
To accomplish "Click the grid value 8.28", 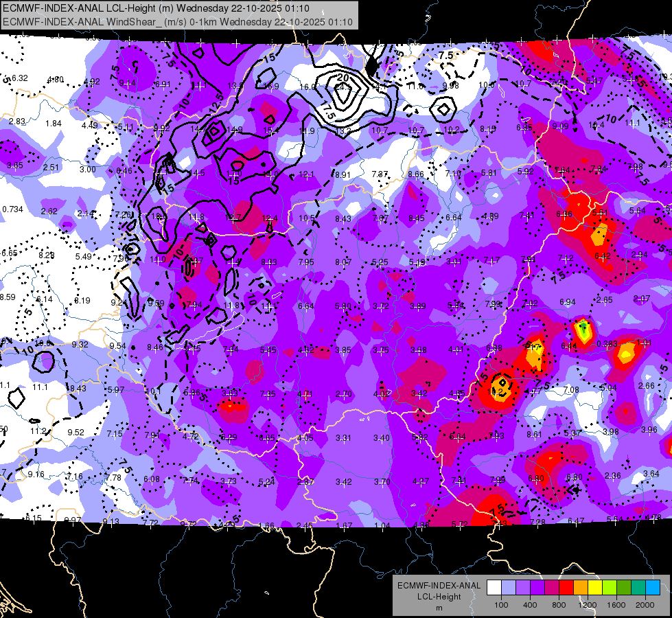I will click(47, 255).
